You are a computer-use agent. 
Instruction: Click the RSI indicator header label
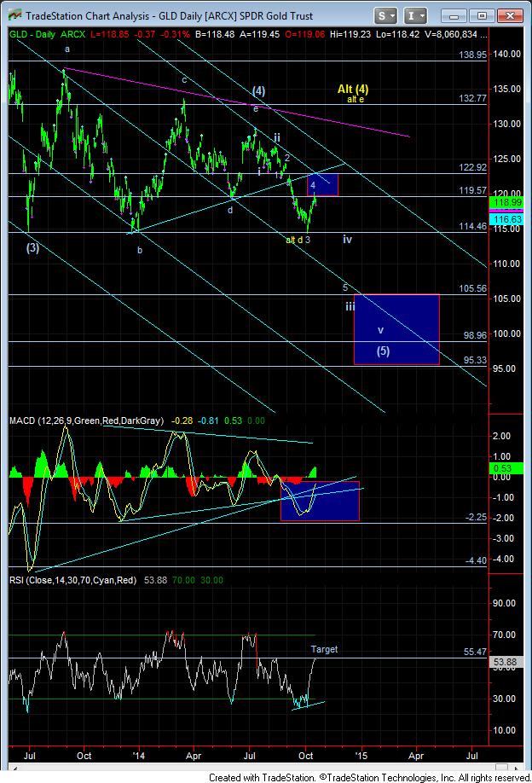tap(72, 580)
